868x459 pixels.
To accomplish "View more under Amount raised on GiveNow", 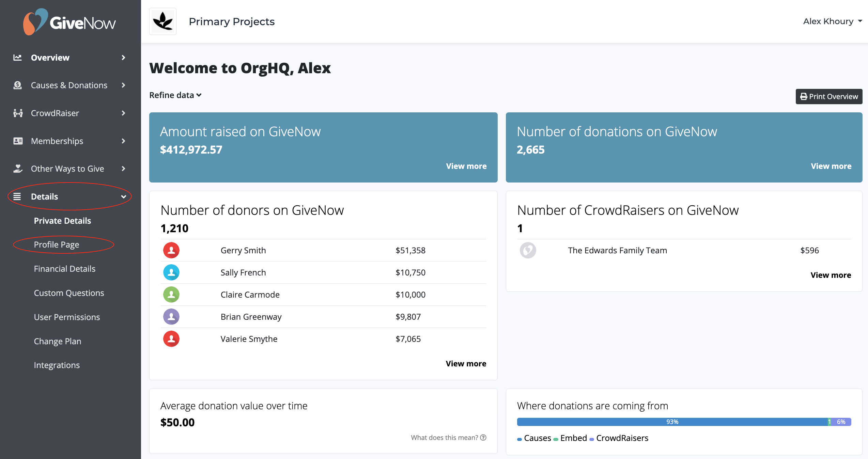I will point(466,166).
